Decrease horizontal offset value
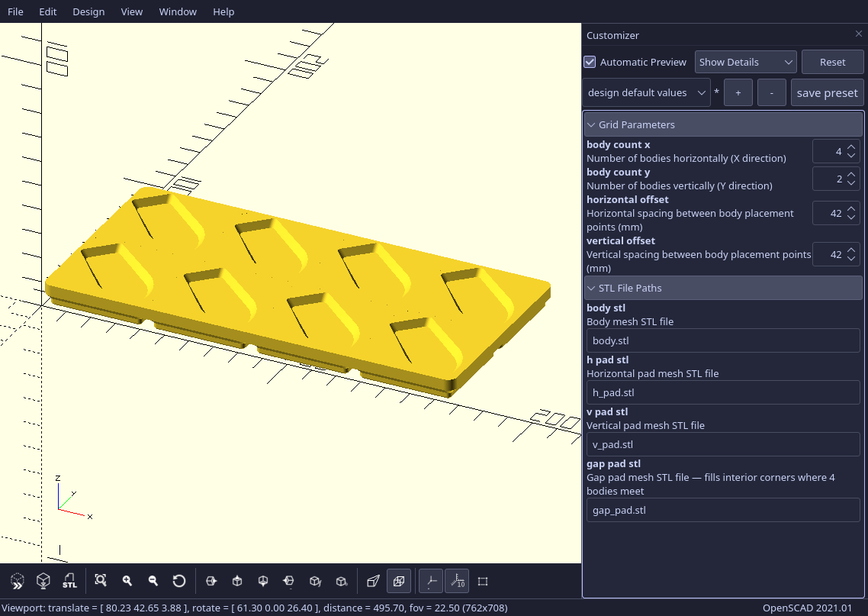The image size is (868, 616). point(851,218)
